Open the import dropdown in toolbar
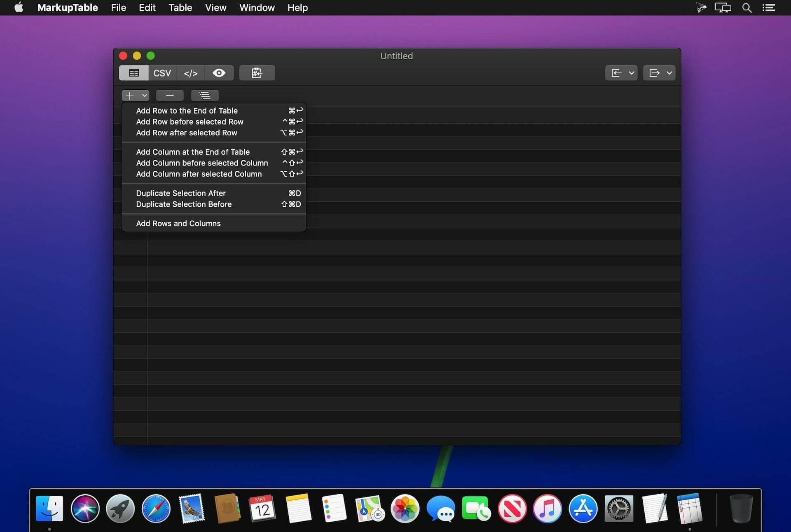Screen dimensions: 791x532 pos(621,73)
